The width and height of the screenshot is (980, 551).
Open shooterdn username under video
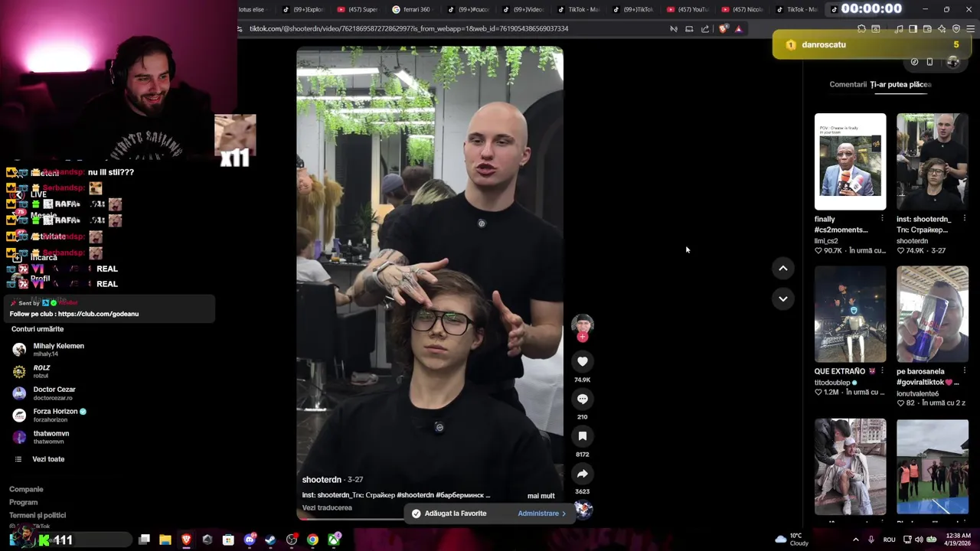pos(322,480)
